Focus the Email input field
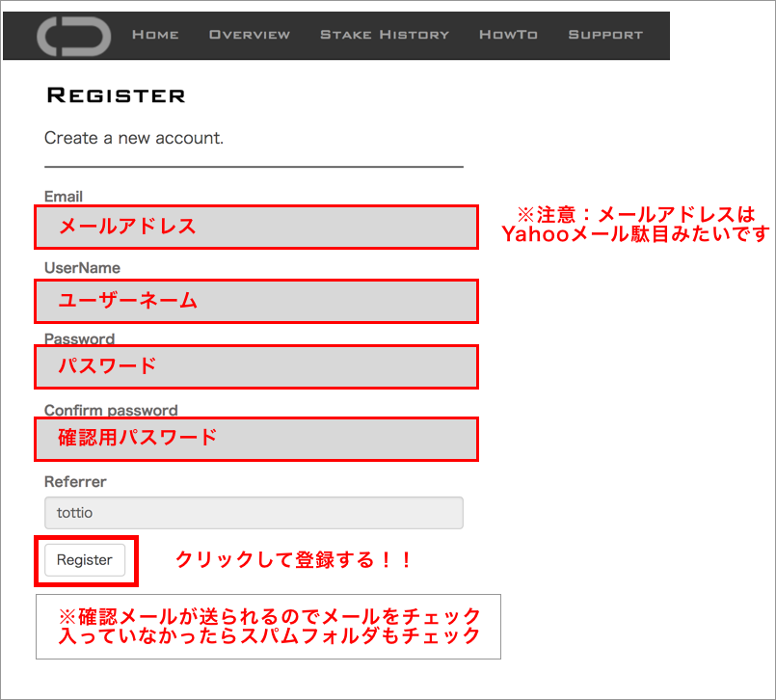Screen dimensions: 776x700 pyautogui.click(x=256, y=227)
